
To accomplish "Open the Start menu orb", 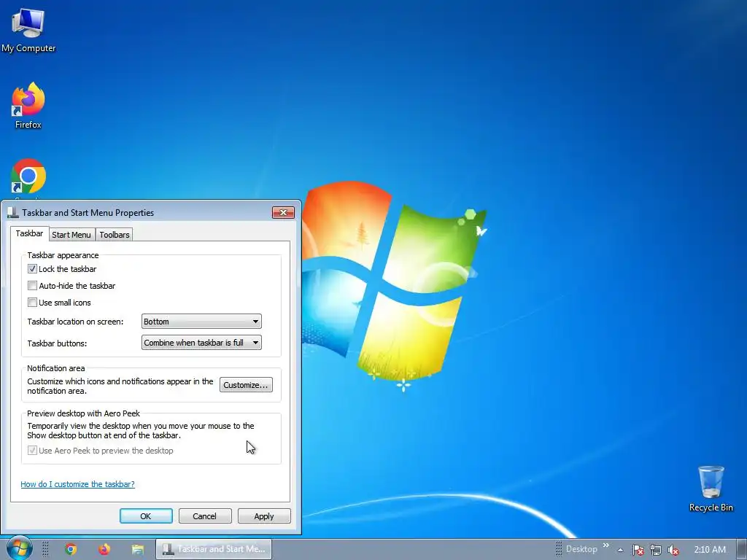I will pos(19,548).
